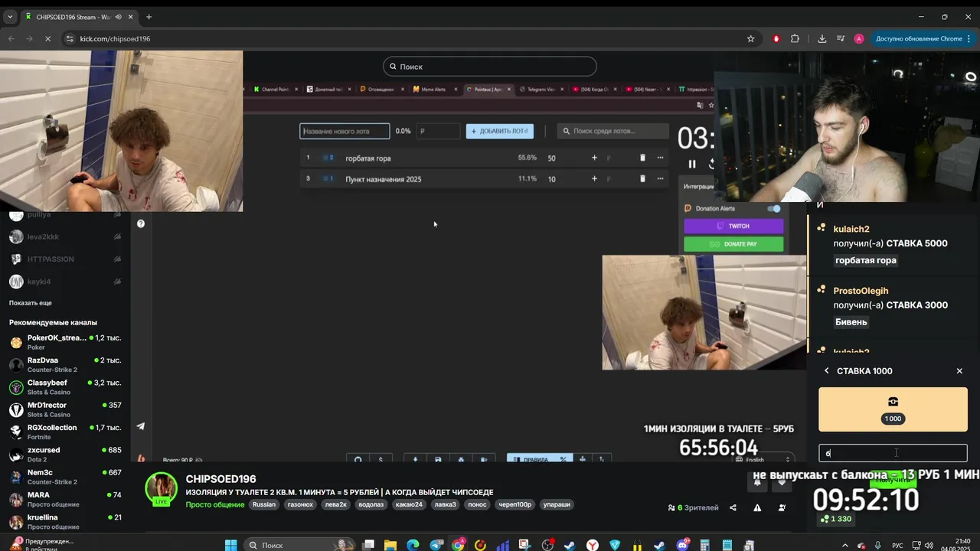Image resolution: width=980 pixels, height=551 pixels.
Task: Switch the РУС input language
Action: (x=897, y=545)
